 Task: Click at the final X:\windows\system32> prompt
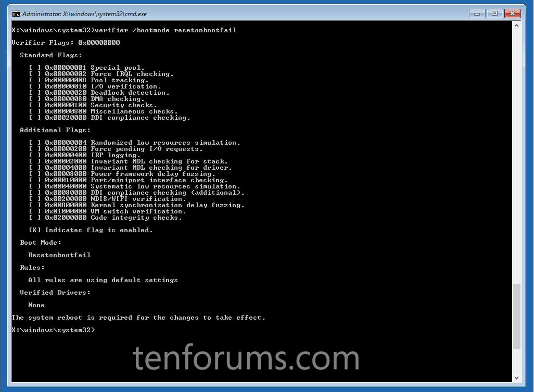click(53, 330)
